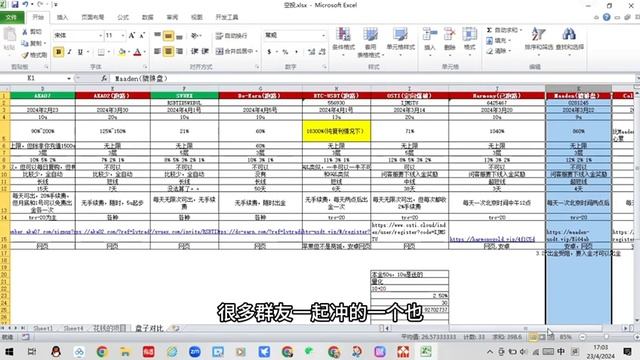640x360 pixels.
Task: Toggle Underline formatting button
Action: 80,52
